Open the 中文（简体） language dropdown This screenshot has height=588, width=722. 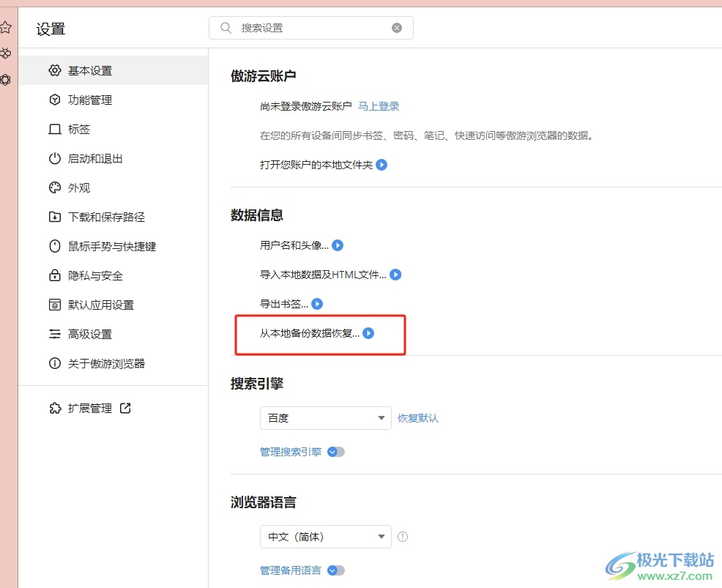point(326,537)
